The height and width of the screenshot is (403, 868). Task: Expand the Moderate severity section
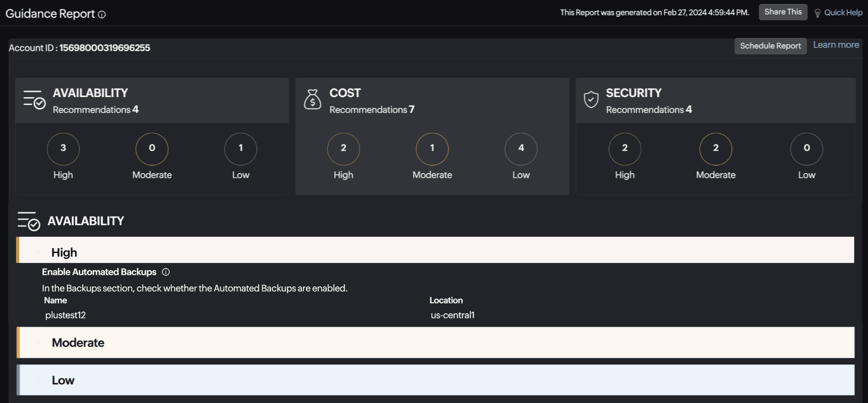click(x=38, y=342)
